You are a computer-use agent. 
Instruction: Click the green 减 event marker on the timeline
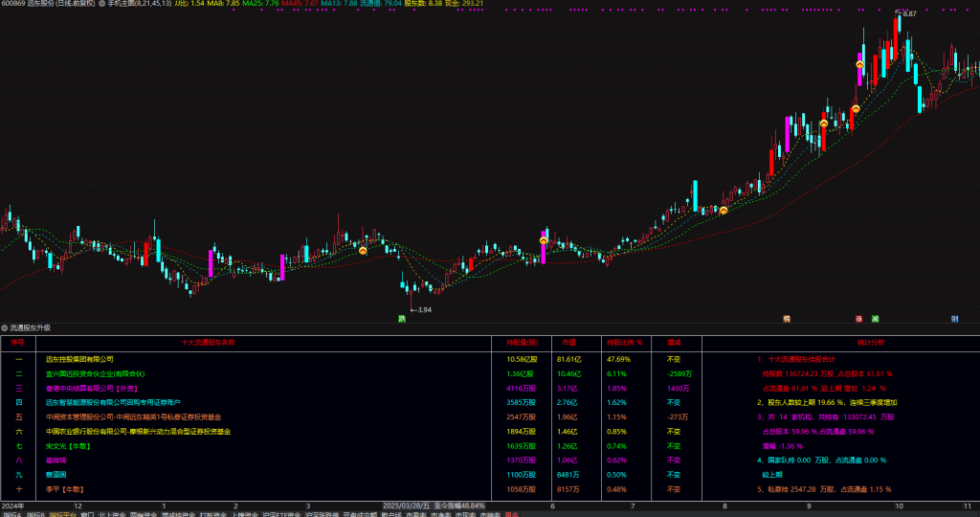click(876, 318)
